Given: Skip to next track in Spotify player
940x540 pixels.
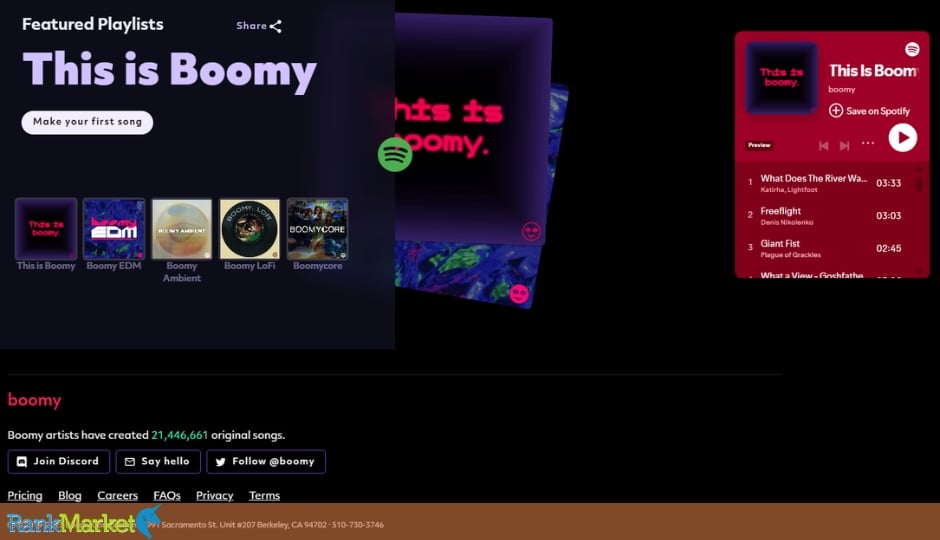Looking at the screenshot, I should coord(845,146).
